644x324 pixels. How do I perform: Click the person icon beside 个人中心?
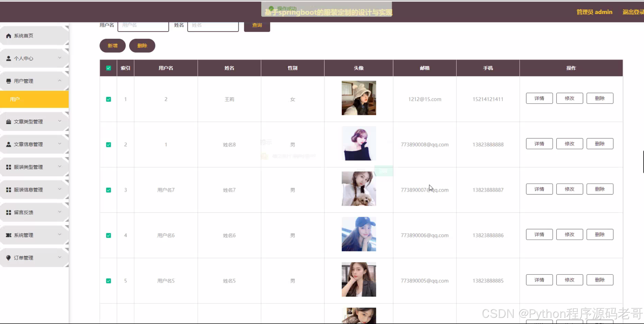click(8, 58)
